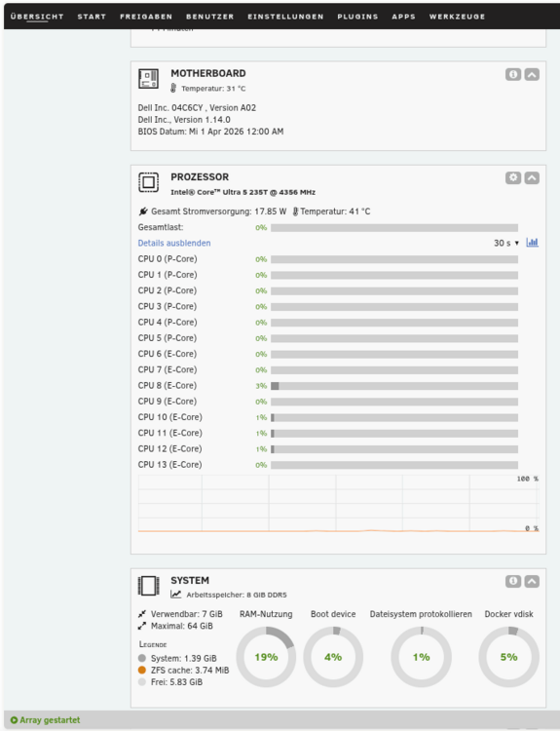This screenshot has width=560, height=731.
Task: Open Prozessor settings gear icon
Action: point(513,177)
